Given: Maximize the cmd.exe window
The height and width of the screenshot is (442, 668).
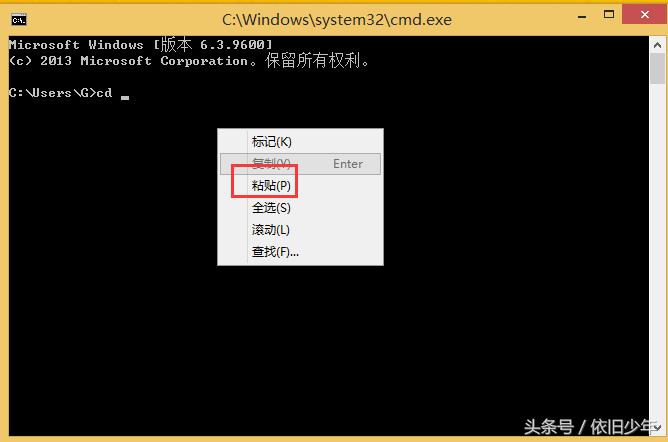Looking at the screenshot, I should coord(609,15).
